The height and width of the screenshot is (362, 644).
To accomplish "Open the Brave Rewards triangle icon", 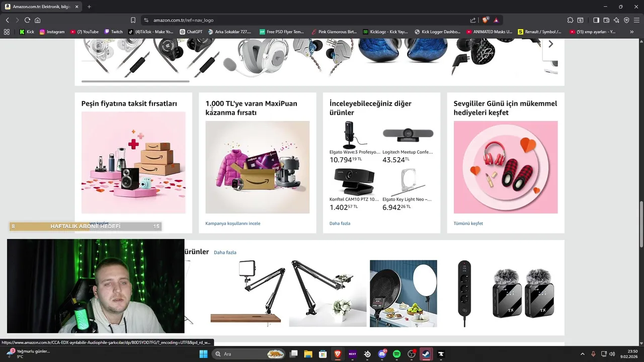I will [496, 20].
